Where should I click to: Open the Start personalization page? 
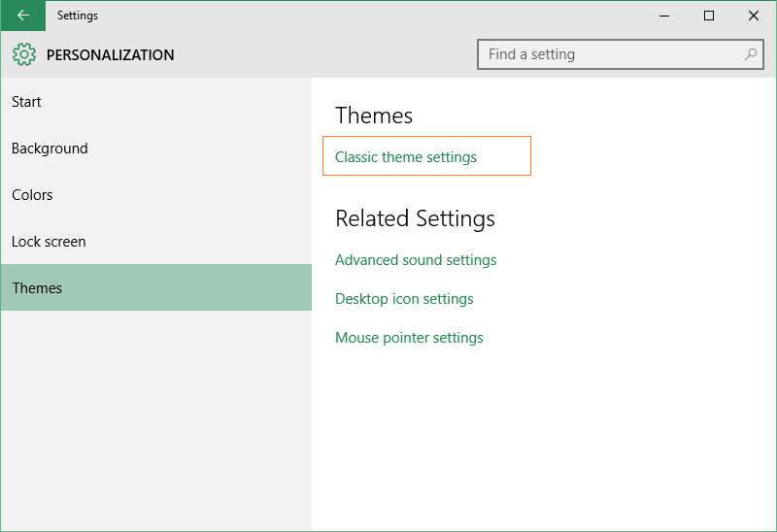click(27, 102)
